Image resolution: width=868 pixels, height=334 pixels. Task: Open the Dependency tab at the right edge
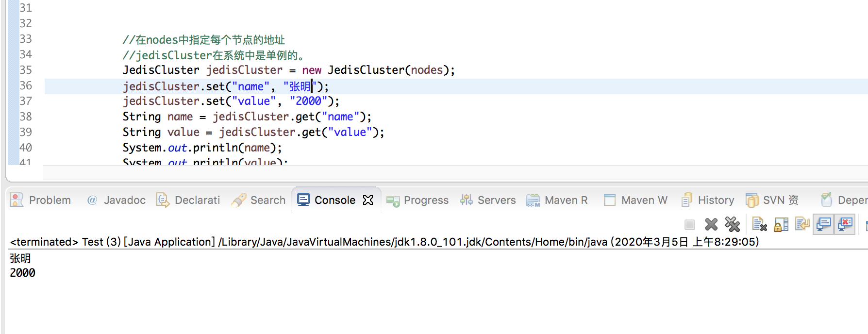(844, 200)
